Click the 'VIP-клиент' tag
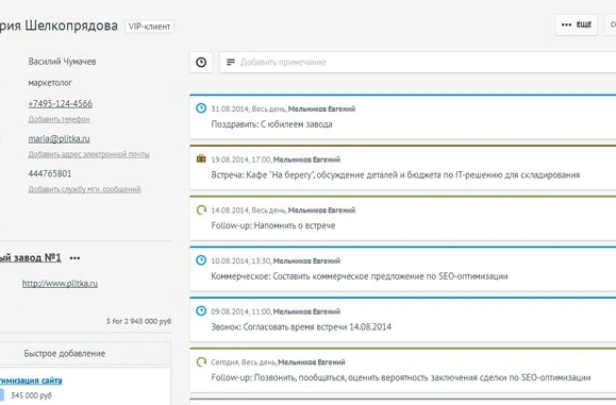 pos(150,26)
